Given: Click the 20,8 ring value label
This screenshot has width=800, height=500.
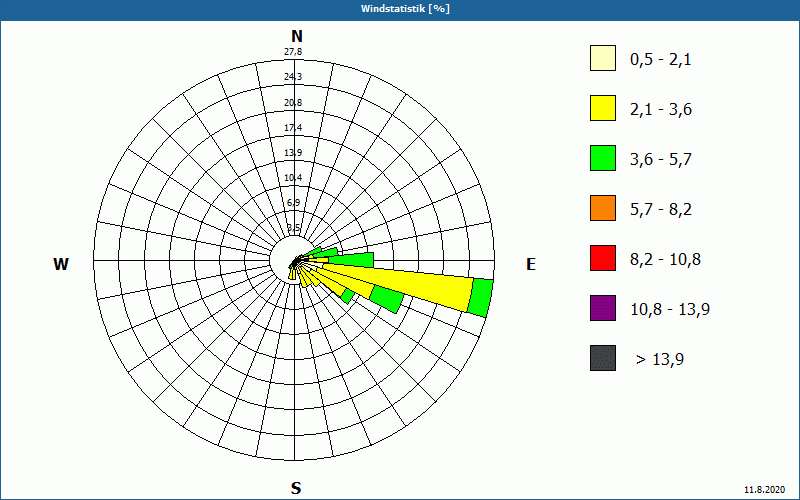Looking at the screenshot, I should tap(293, 103).
